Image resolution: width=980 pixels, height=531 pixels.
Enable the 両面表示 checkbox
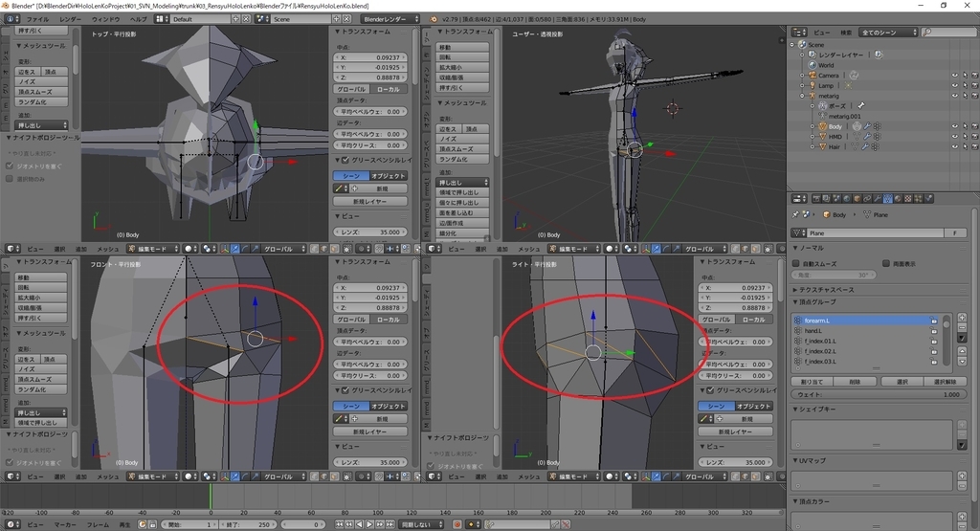[886, 264]
